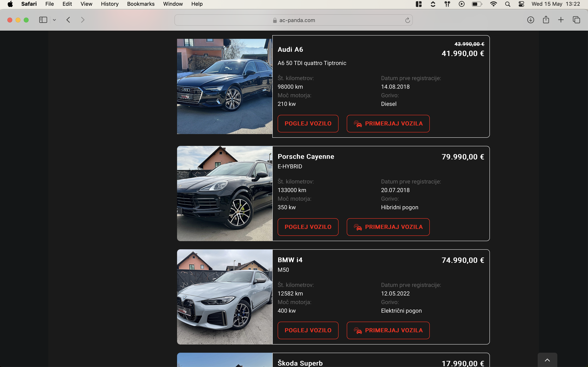
Task: Click the Porsche Cayenne title
Action: [x=306, y=157]
